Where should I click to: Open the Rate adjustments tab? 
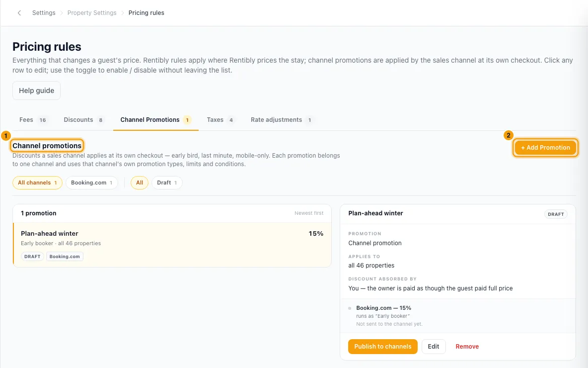282,120
